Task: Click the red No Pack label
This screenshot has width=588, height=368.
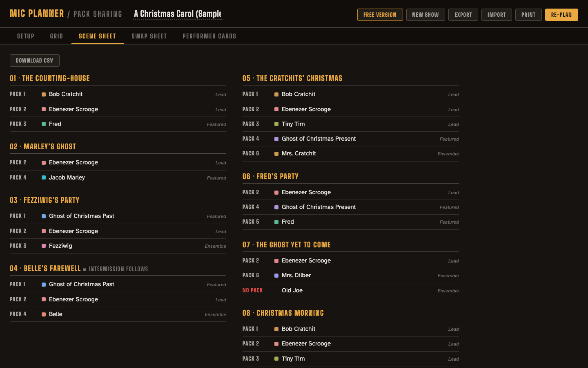Action: coord(252,290)
